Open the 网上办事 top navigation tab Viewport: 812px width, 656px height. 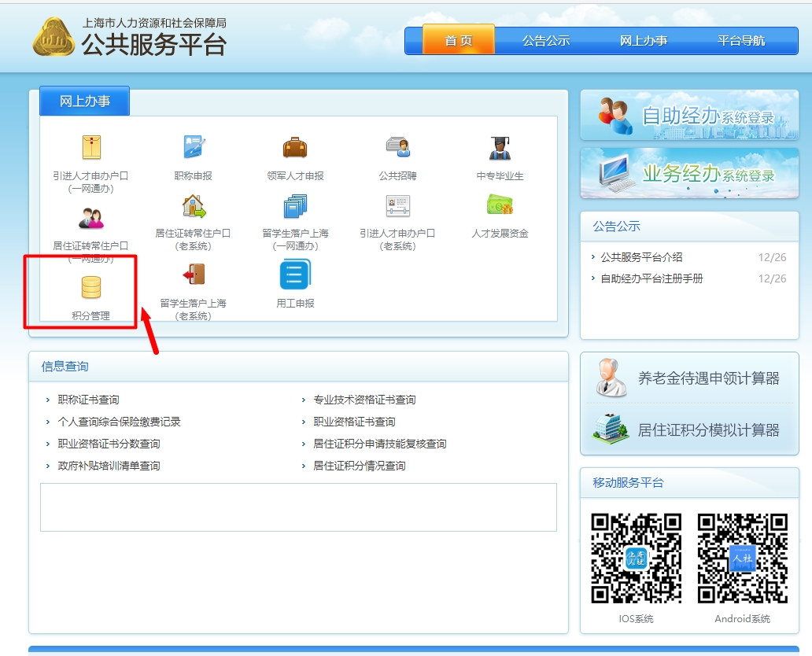point(643,41)
